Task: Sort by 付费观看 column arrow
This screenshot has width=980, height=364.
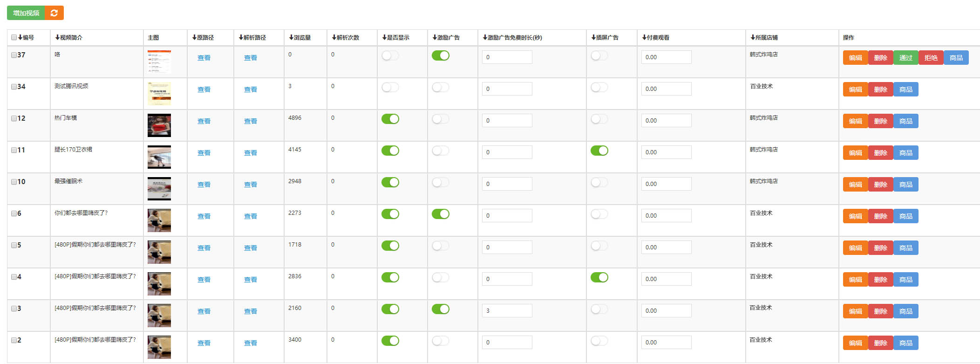Action: [x=644, y=37]
